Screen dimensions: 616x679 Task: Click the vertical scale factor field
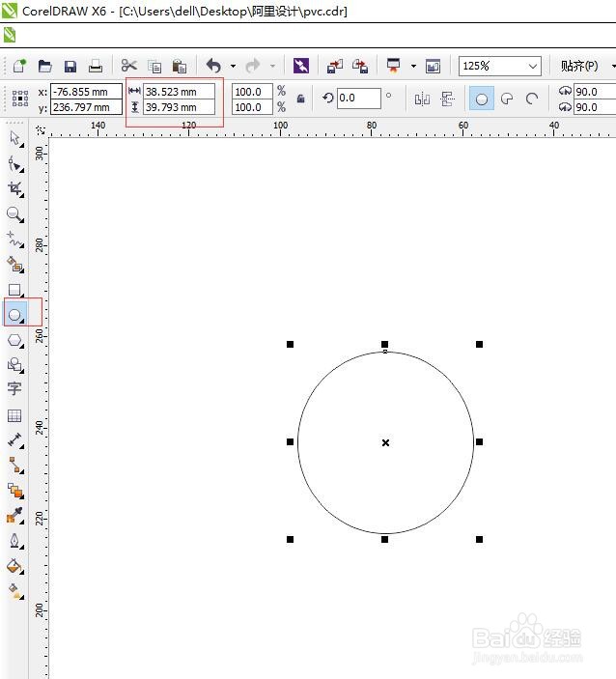point(252,107)
